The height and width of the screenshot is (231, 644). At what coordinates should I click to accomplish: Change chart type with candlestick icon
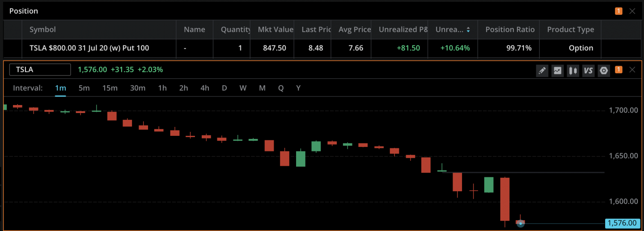573,70
